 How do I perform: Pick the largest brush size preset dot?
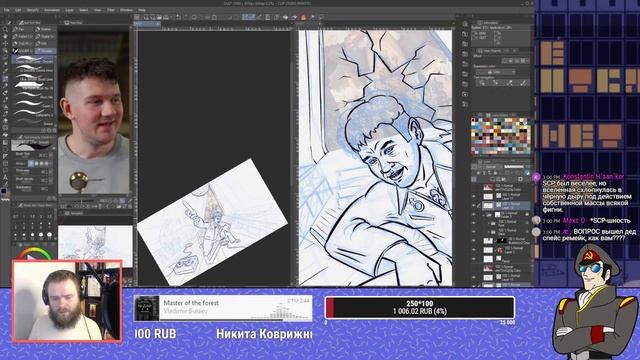pos(49,235)
